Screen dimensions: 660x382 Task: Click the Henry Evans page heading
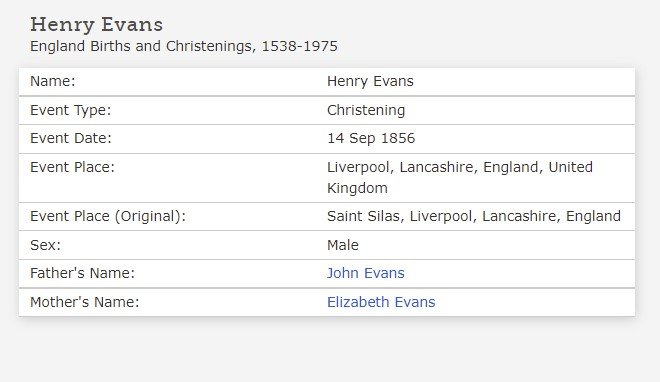[96, 24]
